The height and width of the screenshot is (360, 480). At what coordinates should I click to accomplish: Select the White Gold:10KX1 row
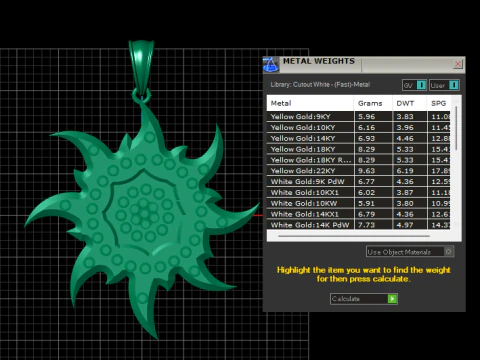click(x=359, y=192)
